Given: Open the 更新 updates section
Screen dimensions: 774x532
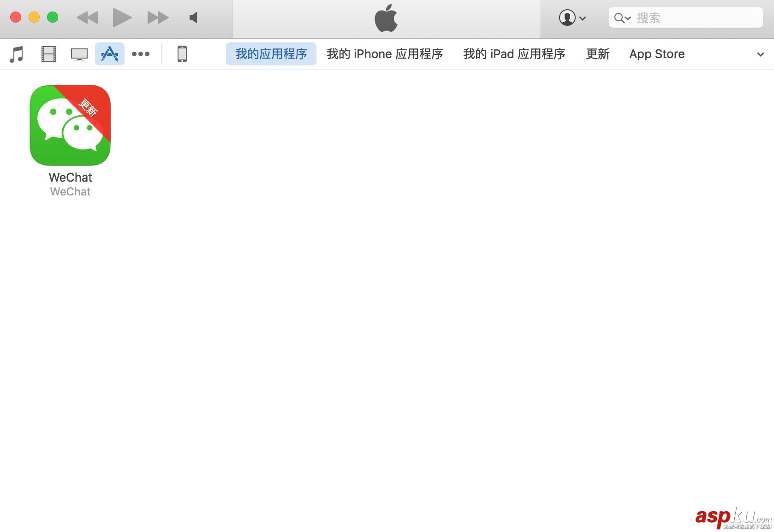Looking at the screenshot, I should 598,54.
